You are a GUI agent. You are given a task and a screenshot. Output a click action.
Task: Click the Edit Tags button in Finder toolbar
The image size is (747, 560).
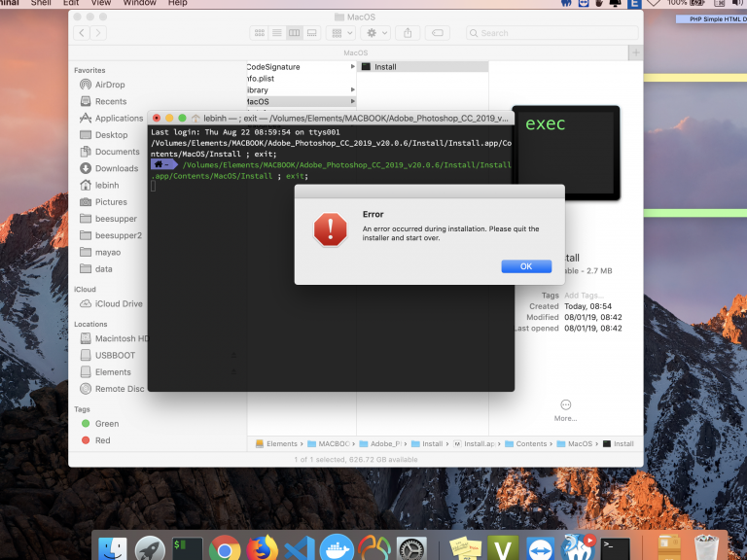438,33
